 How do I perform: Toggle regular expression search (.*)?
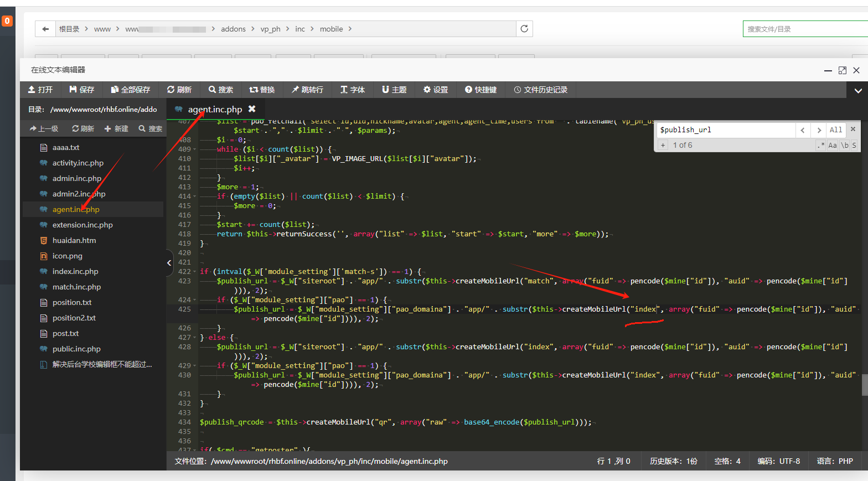tap(820, 145)
